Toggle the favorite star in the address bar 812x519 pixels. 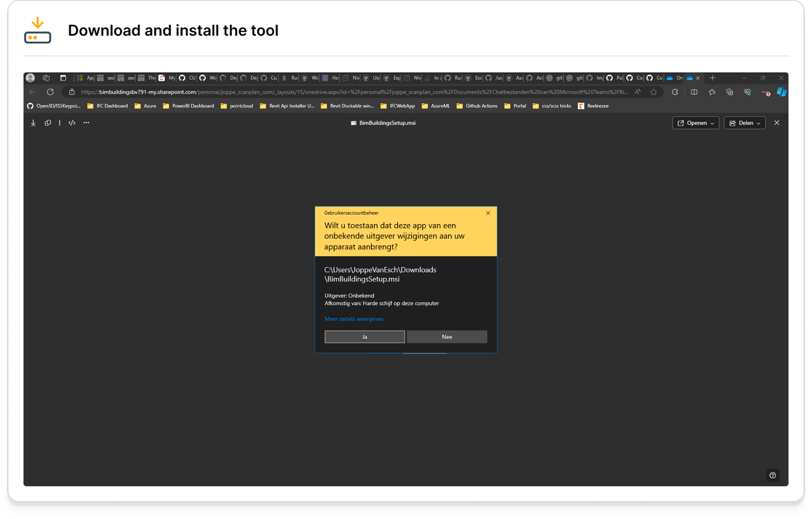tap(653, 92)
